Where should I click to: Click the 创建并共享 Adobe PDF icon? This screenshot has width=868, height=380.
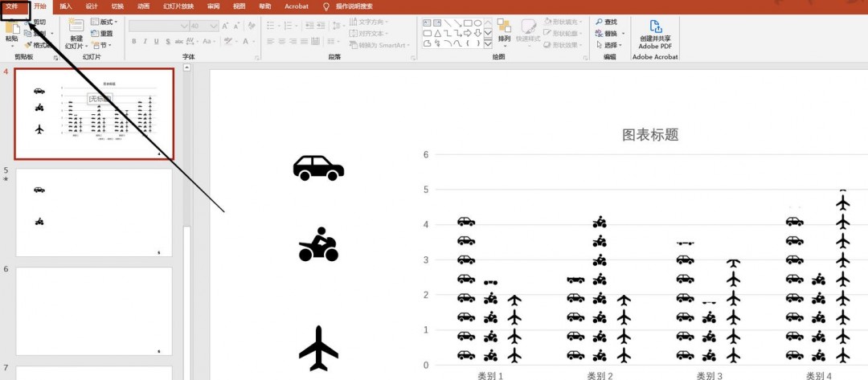(x=654, y=27)
